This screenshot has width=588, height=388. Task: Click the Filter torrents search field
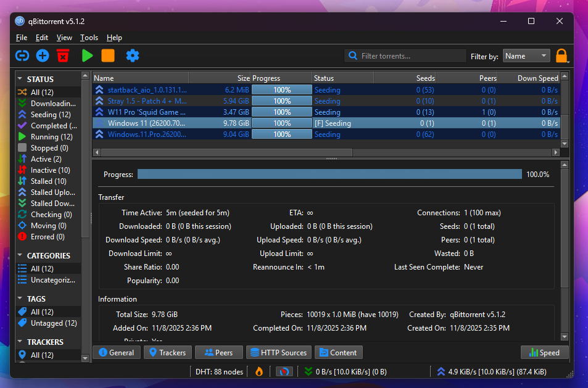tap(410, 56)
